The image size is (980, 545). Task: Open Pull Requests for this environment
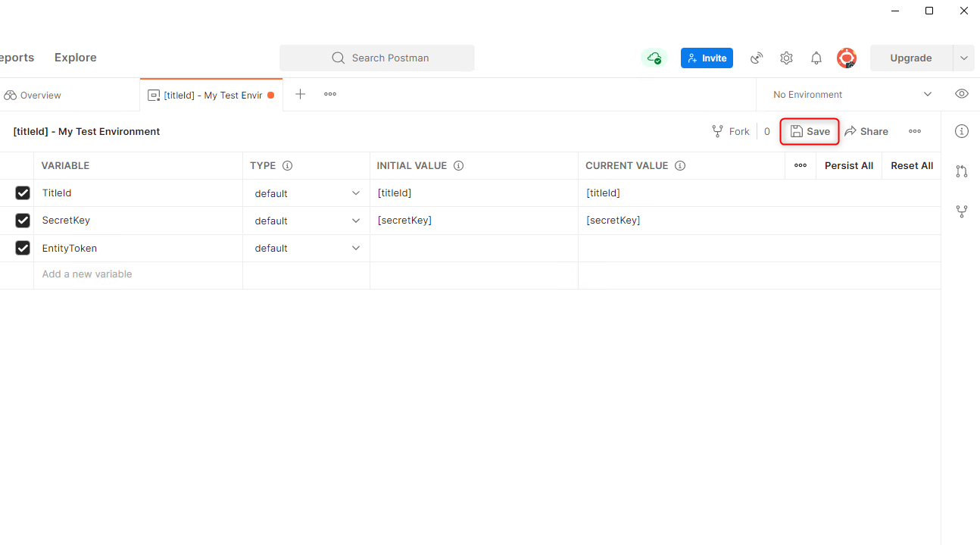(x=962, y=171)
